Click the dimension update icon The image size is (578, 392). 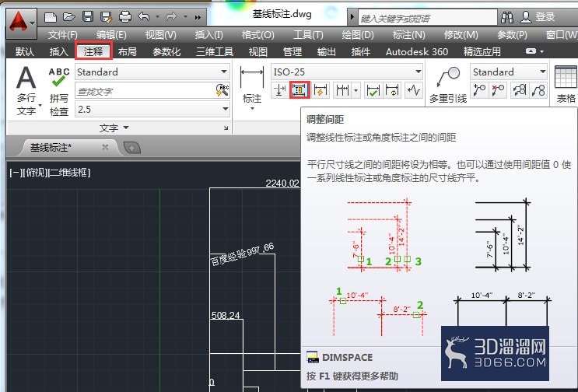pos(392,90)
